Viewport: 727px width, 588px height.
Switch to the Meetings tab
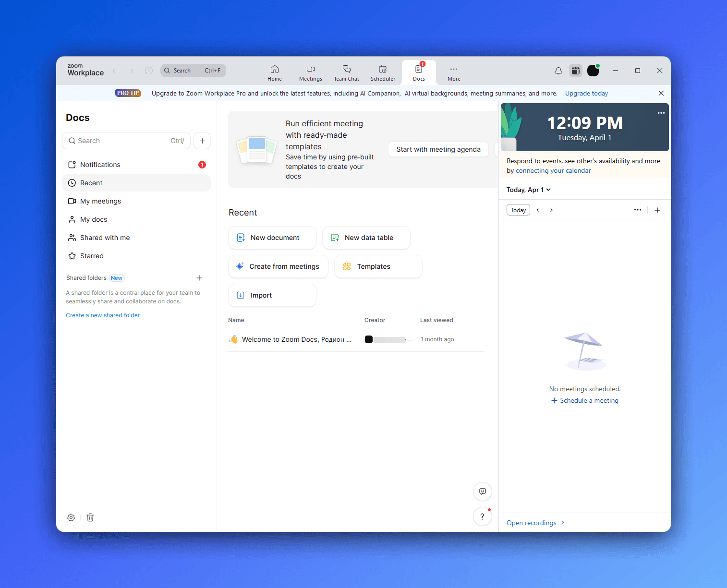click(x=311, y=72)
